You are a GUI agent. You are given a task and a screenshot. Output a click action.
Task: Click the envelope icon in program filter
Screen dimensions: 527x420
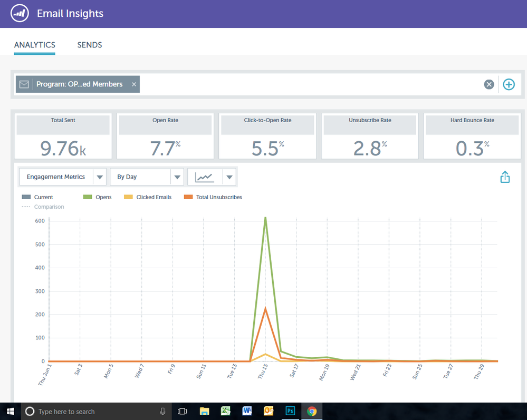(24, 84)
